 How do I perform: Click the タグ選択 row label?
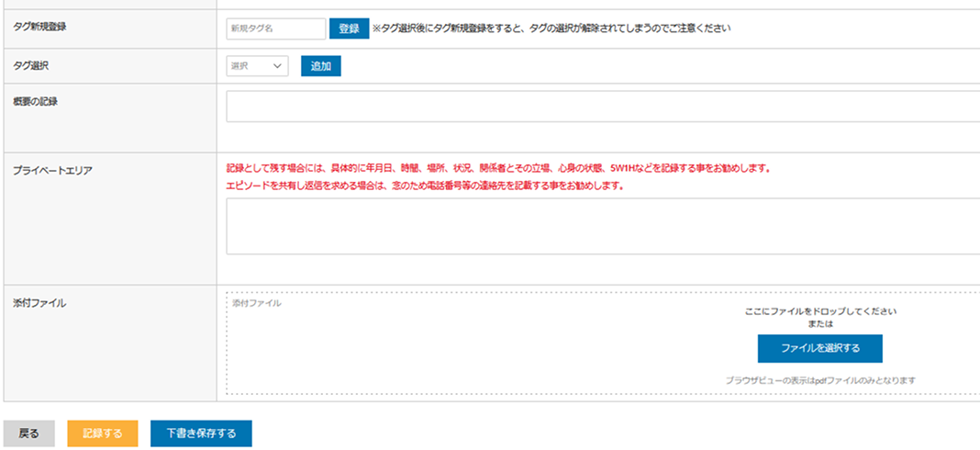pos(31,64)
